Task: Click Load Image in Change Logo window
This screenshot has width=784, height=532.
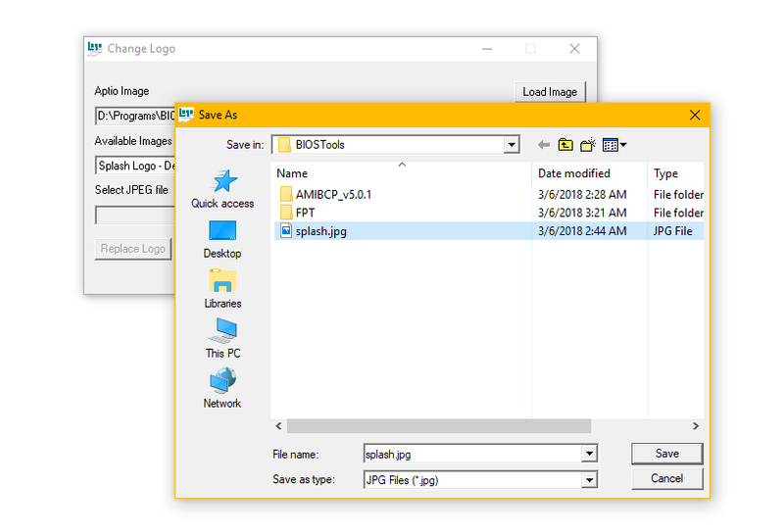Action: click(x=550, y=92)
